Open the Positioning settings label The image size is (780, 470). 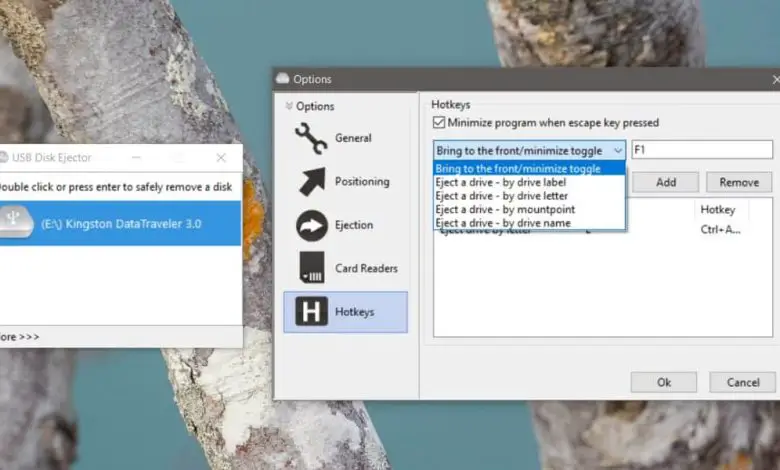(362, 182)
